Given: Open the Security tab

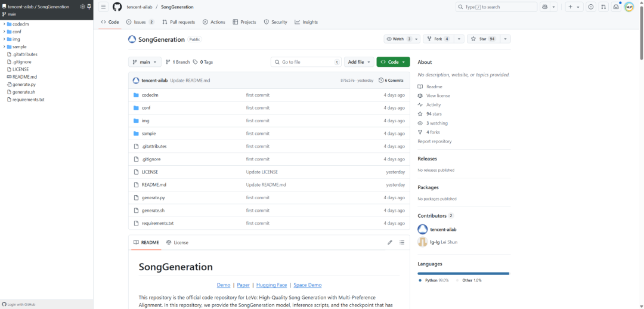Looking at the screenshot, I should pyautogui.click(x=275, y=22).
